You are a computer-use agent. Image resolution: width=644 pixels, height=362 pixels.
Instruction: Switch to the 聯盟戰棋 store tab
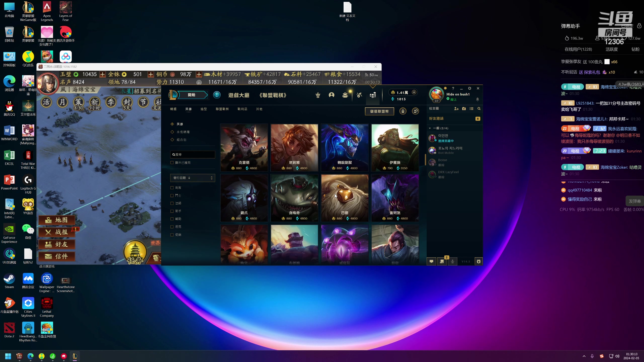[x=222, y=109]
